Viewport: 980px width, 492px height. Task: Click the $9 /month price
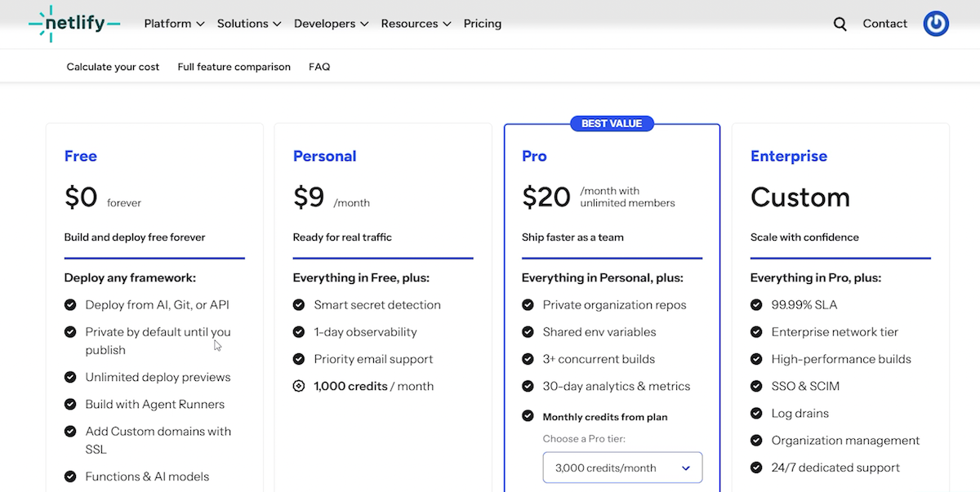click(x=332, y=197)
